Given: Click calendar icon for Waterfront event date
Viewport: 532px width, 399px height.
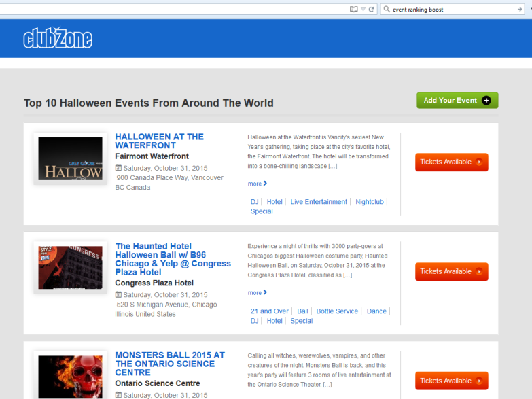Looking at the screenshot, I should 118,168.
